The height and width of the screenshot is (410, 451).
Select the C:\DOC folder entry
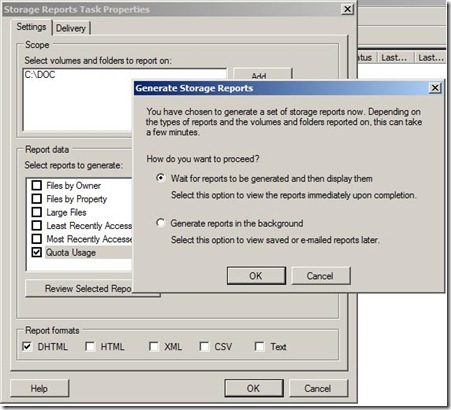point(40,75)
